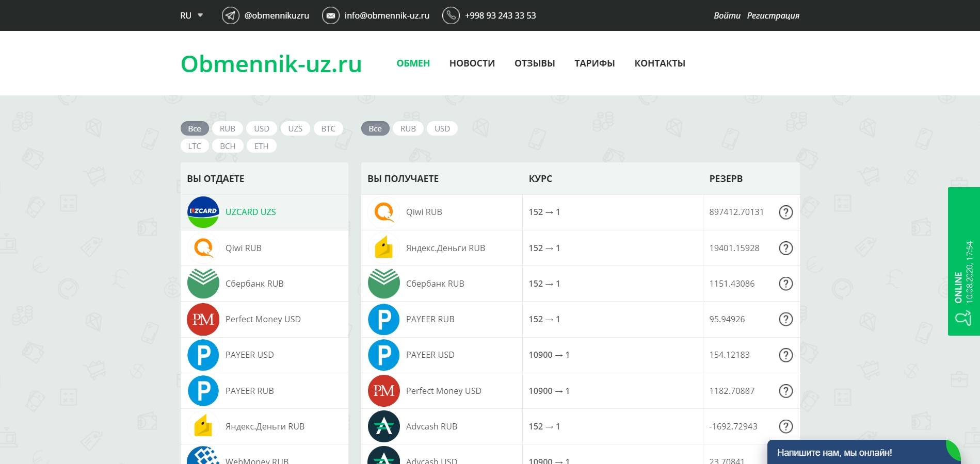This screenshot has width=980, height=464.
Task: Click Perfect Money icon in receive column
Action: click(384, 391)
